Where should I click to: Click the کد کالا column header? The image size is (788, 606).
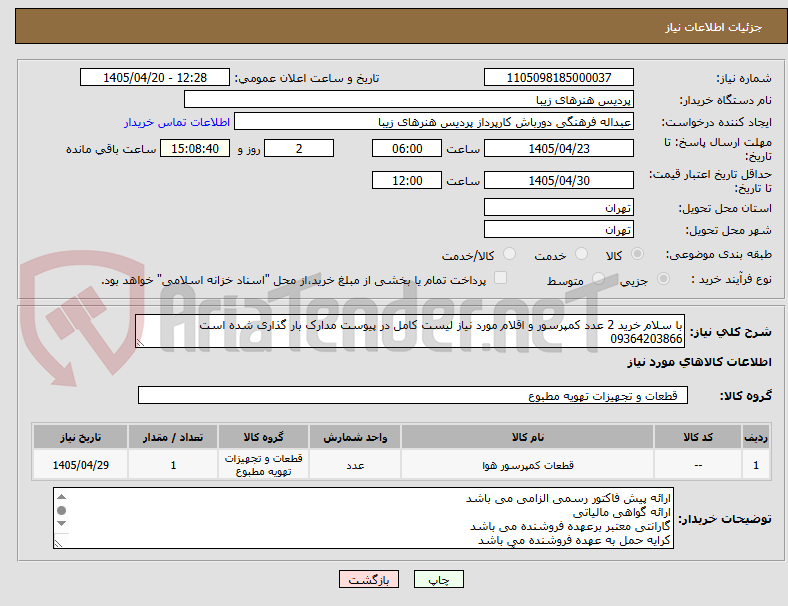point(698,437)
